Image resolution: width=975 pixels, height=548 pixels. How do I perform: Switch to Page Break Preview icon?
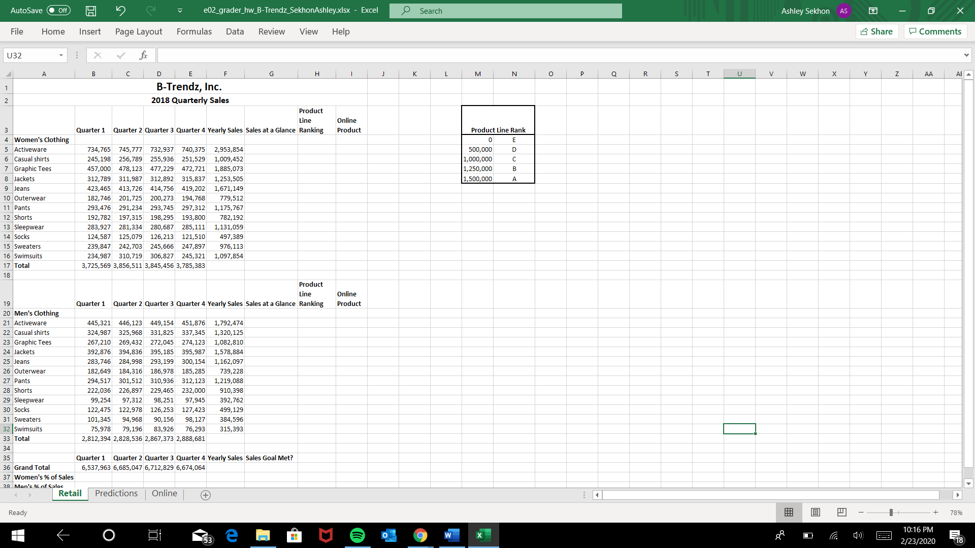pos(841,513)
